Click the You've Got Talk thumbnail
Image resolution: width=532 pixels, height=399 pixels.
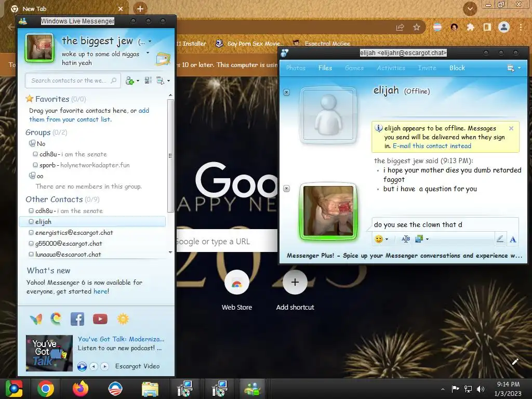click(49, 353)
